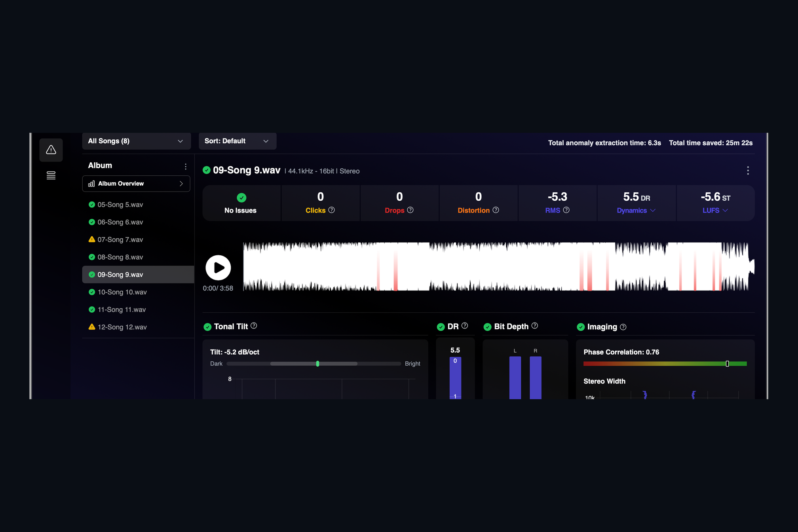Click the Dark label on tilt scale
Image resolution: width=798 pixels, height=532 pixels.
point(216,364)
